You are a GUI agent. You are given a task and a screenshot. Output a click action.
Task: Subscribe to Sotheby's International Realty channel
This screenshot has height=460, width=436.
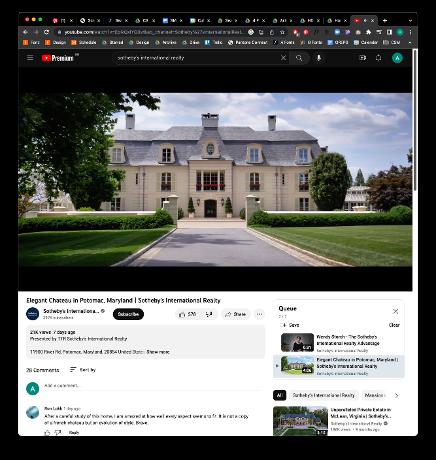[x=128, y=314]
